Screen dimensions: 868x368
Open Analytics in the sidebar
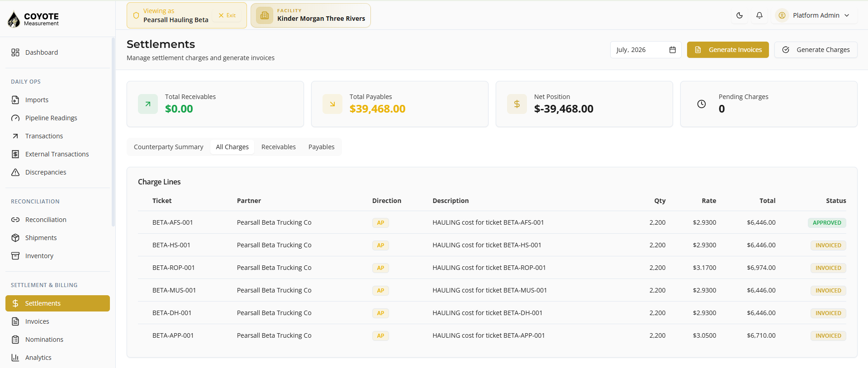[57, 358]
